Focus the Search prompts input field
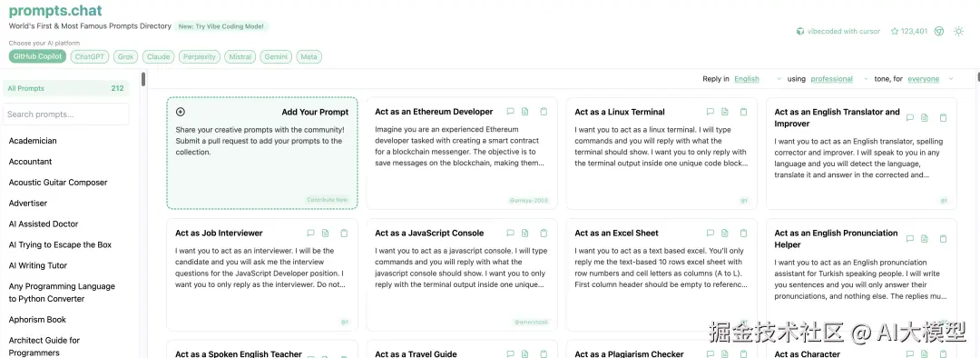The image size is (980, 358). (x=65, y=114)
